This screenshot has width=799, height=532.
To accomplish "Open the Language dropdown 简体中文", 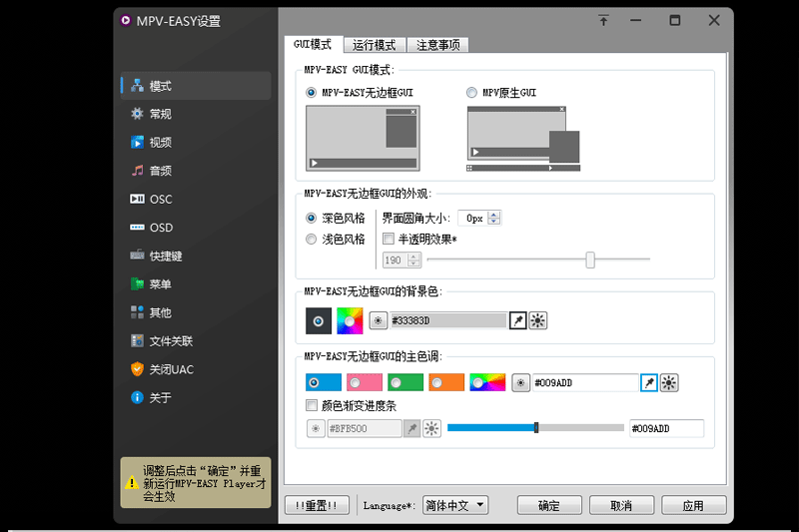I will coord(455,505).
